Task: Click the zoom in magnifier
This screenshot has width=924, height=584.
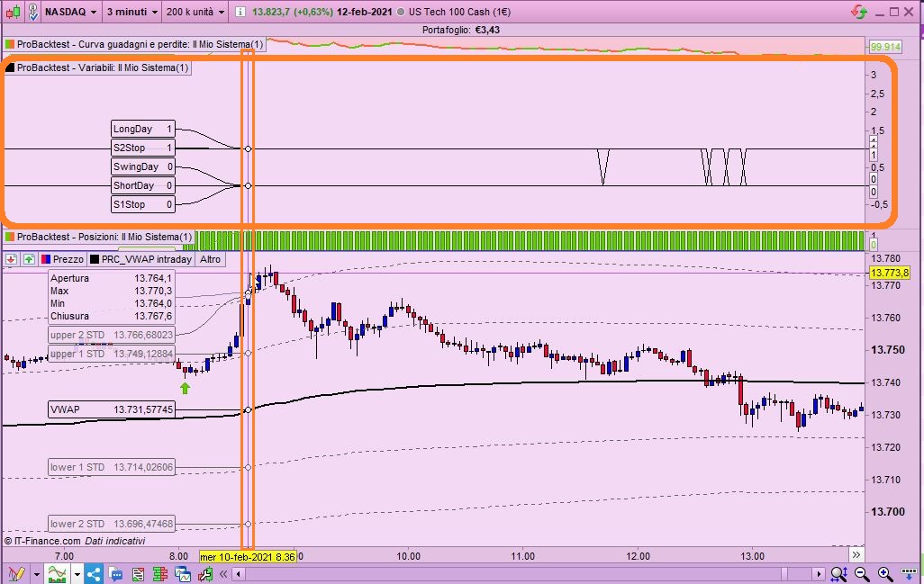Action: [884, 574]
